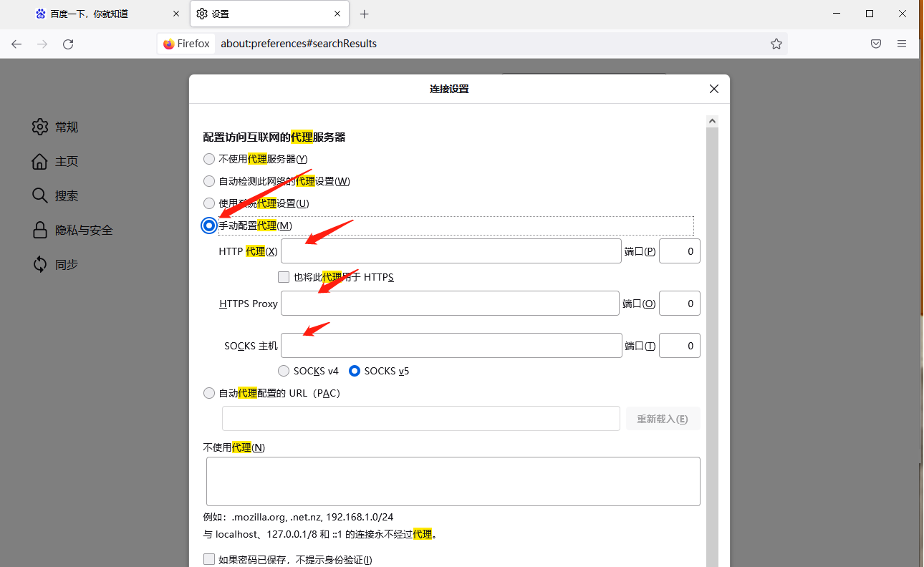Click the 重新载入(E) button

point(663,418)
